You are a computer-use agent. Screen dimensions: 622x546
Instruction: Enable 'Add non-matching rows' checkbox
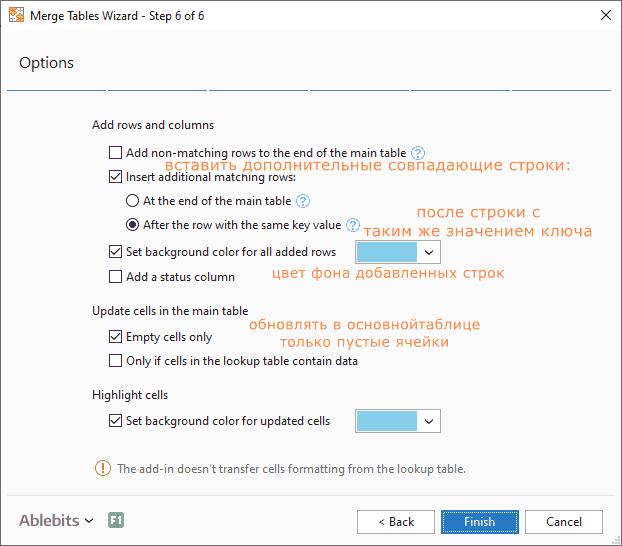point(115,153)
